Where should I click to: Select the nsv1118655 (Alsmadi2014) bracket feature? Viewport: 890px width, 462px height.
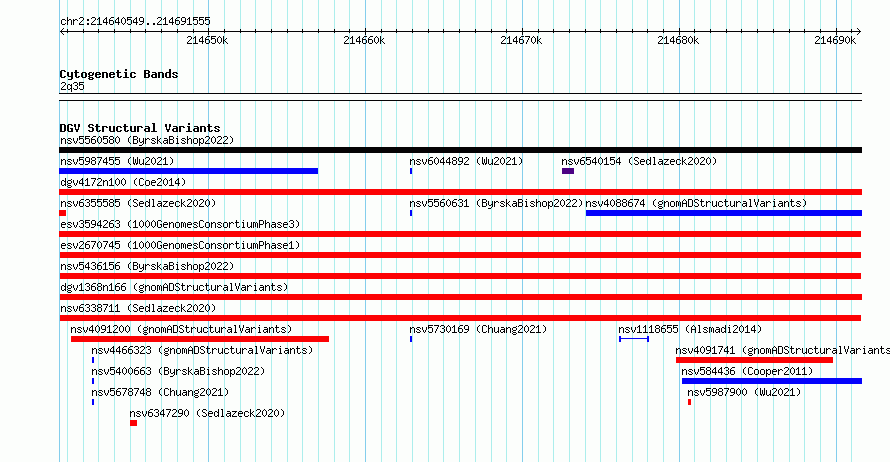click(x=634, y=339)
